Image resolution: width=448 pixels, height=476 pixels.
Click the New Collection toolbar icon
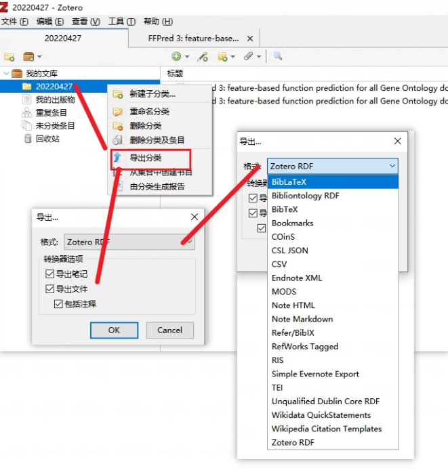[9, 56]
